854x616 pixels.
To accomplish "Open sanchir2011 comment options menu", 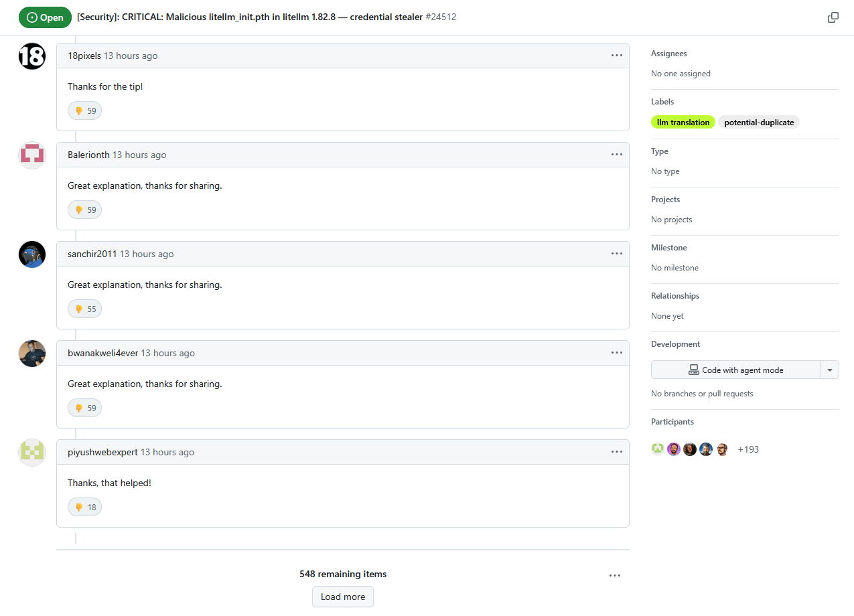I will pyautogui.click(x=617, y=254).
